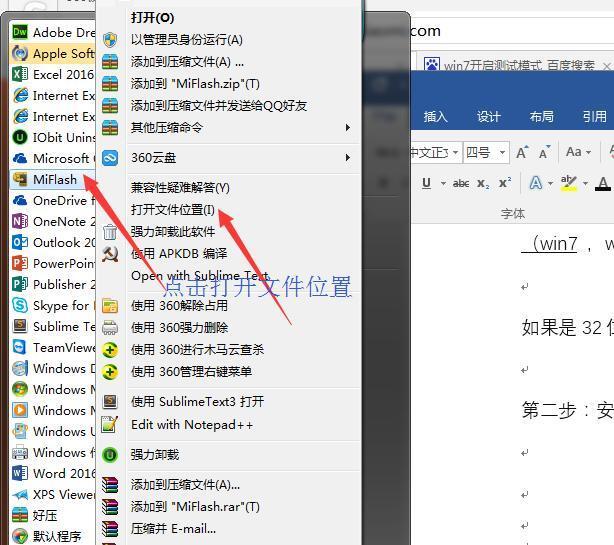614x545 pixels.
Task: Open the OneDrive program entry
Action: (53, 200)
